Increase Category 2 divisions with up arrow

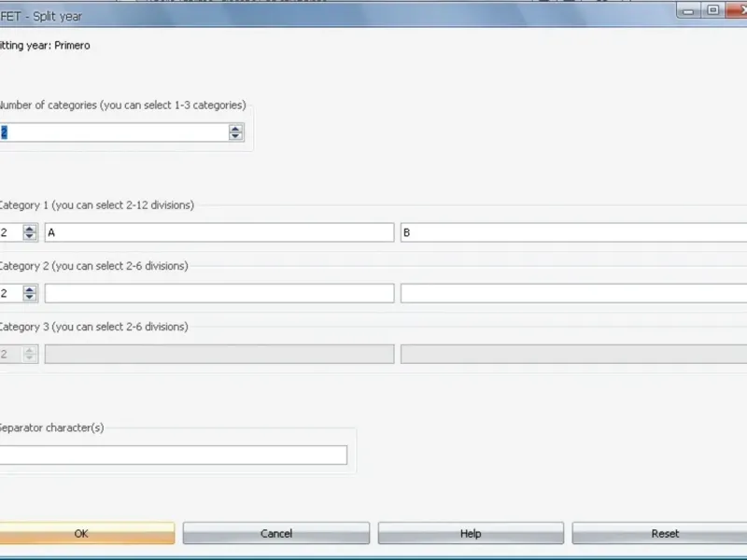(30, 289)
